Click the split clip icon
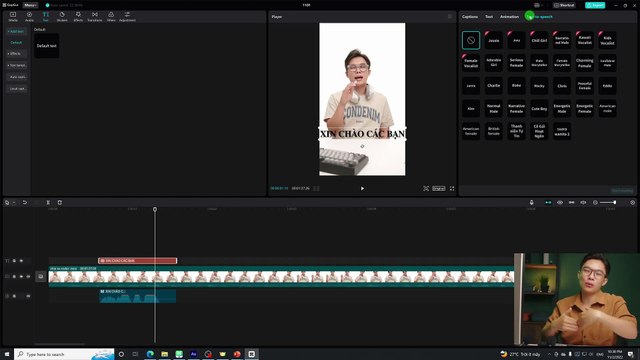Viewport: 640px width, 360px height. tap(48, 202)
